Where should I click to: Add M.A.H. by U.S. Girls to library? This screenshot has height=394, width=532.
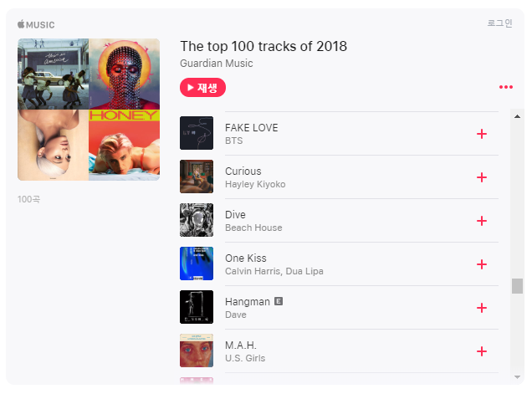[x=481, y=351]
